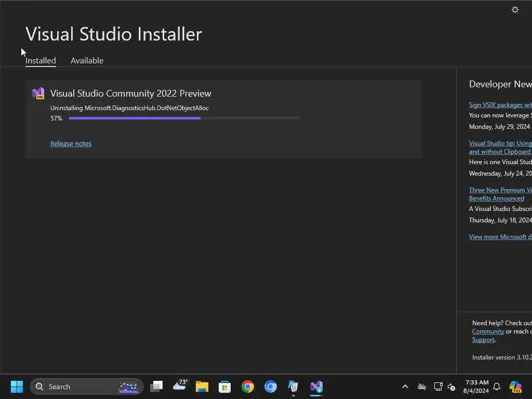This screenshot has height=399, width=532.
Task: Open the Community help link
Action: (488, 331)
